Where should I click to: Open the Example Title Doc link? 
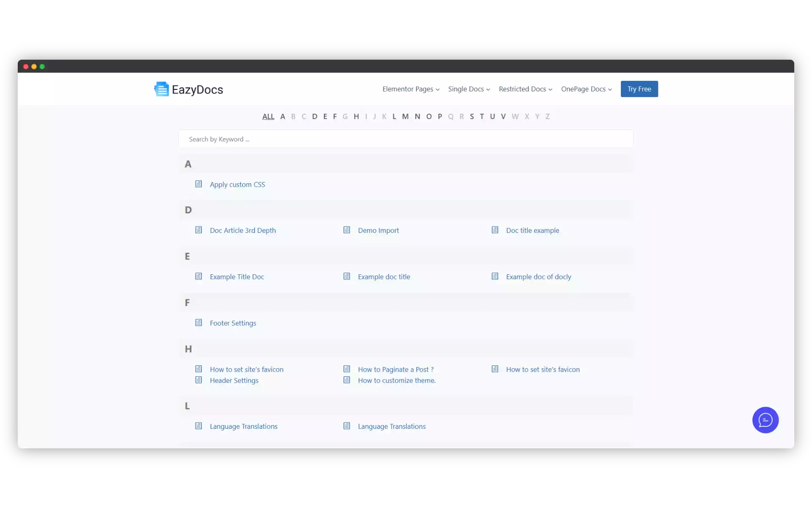point(237,276)
